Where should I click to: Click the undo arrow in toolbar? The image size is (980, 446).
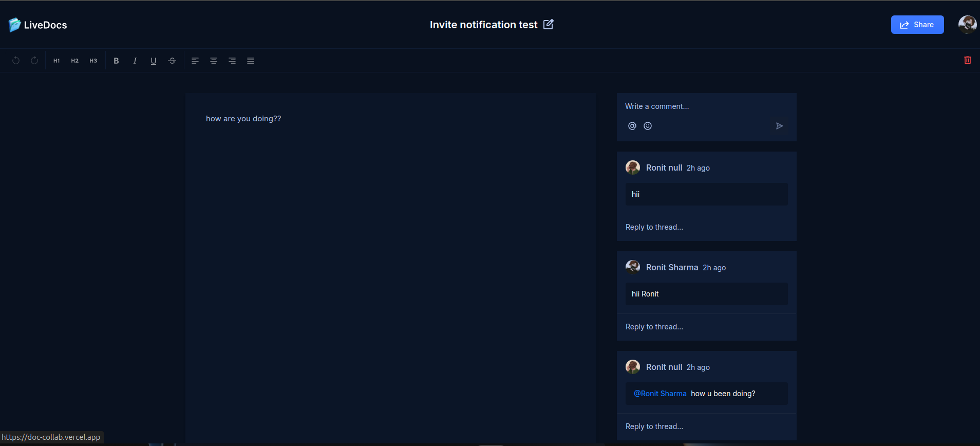point(16,61)
